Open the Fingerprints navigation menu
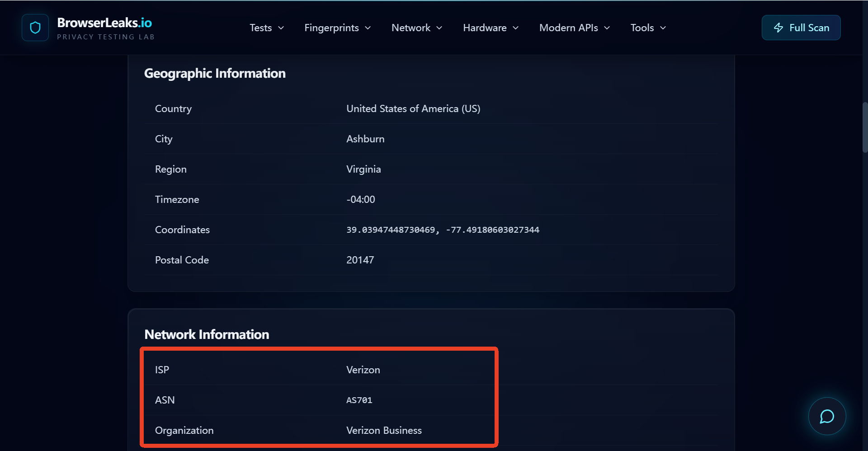Screen dimensions: 868x451 click(338, 28)
